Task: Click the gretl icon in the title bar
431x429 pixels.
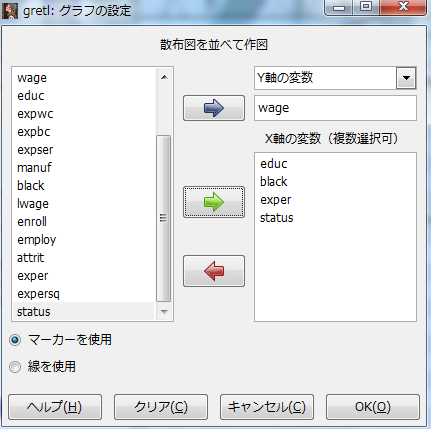Action: click(10, 10)
